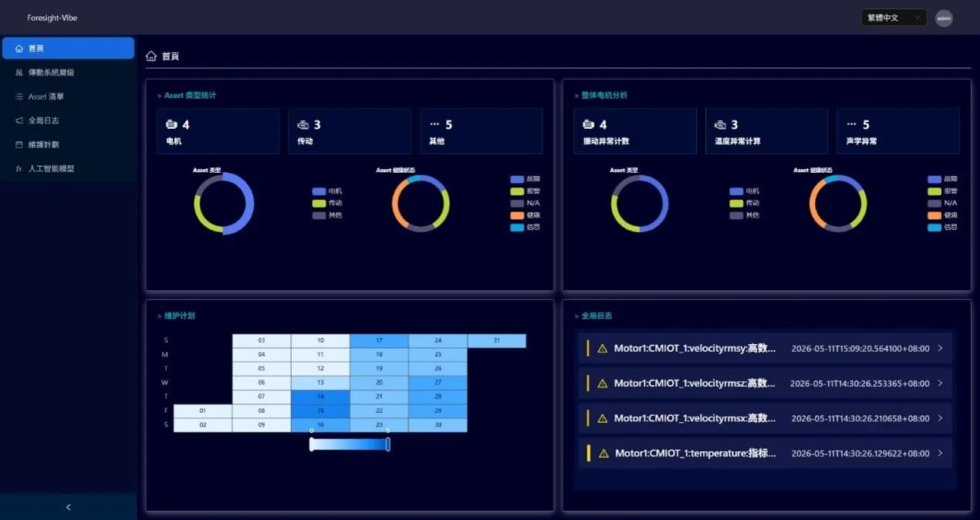Click the ellipsis icon on the 声学异常 card
This screenshot has height=520, width=980.
click(x=852, y=123)
